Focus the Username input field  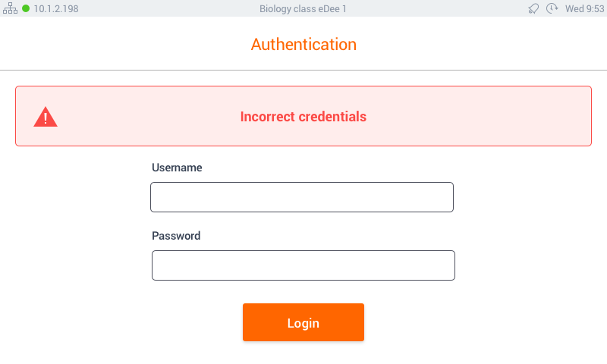coord(302,197)
